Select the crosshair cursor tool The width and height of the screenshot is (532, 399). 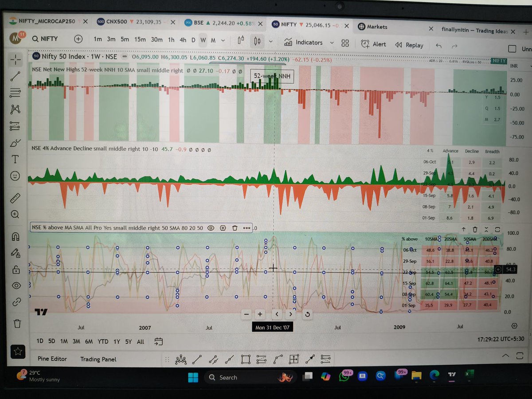pos(16,59)
